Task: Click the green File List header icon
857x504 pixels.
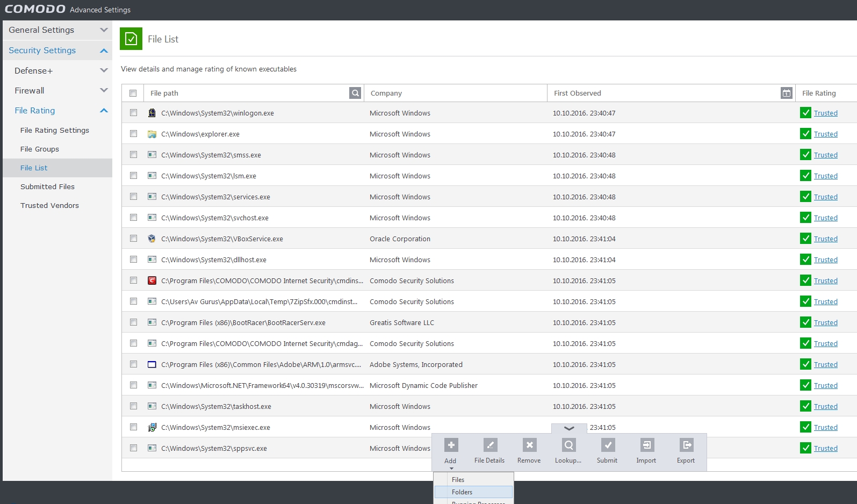Action: coord(131,39)
